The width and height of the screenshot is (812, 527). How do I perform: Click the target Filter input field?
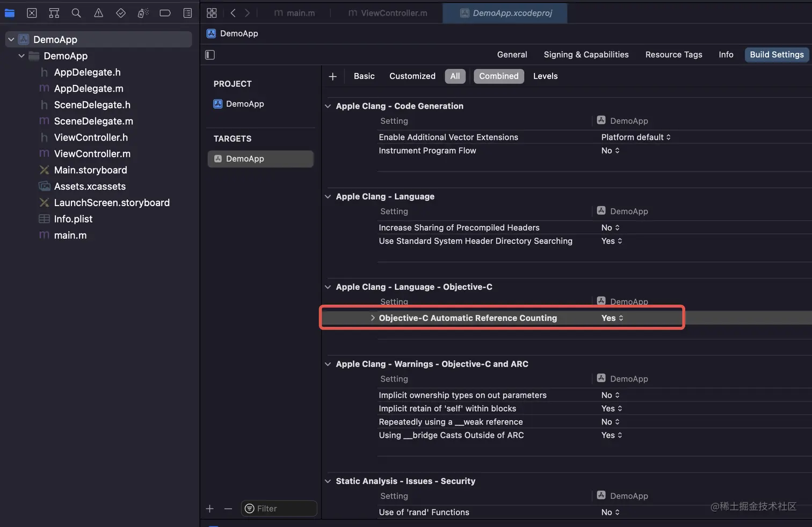point(279,509)
